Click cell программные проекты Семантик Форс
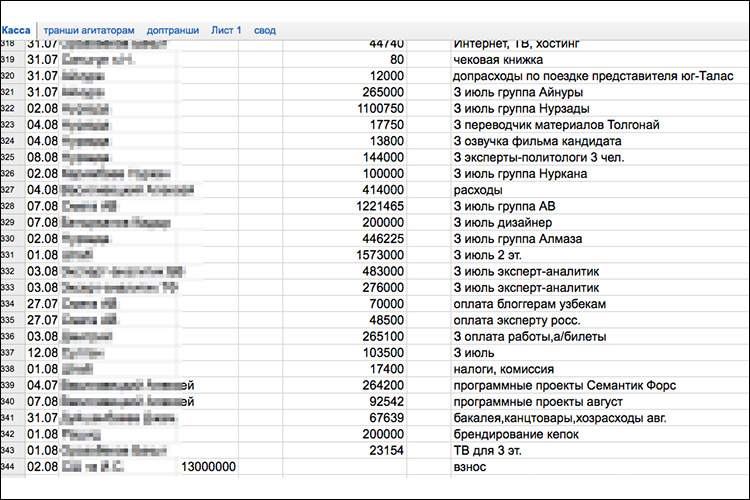Screen dimensions: 750x500 pyautogui.click(x=600, y=385)
